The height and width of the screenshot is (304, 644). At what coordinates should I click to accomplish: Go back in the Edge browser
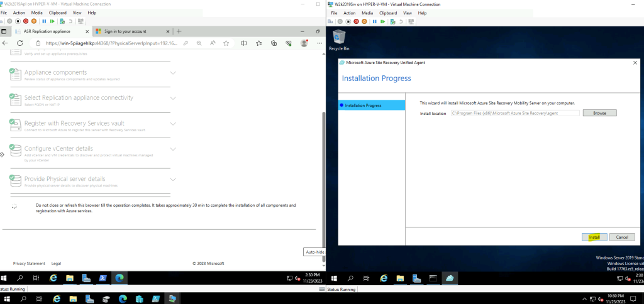(x=5, y=43)
